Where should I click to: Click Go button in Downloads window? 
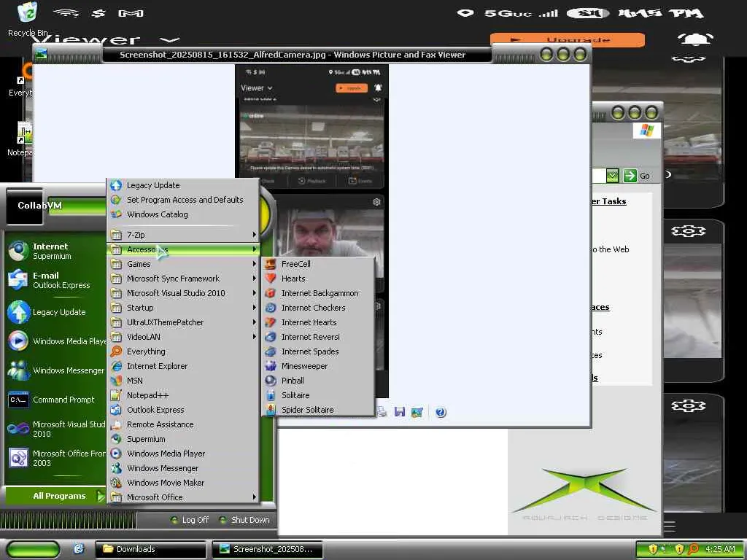(637, 176)
